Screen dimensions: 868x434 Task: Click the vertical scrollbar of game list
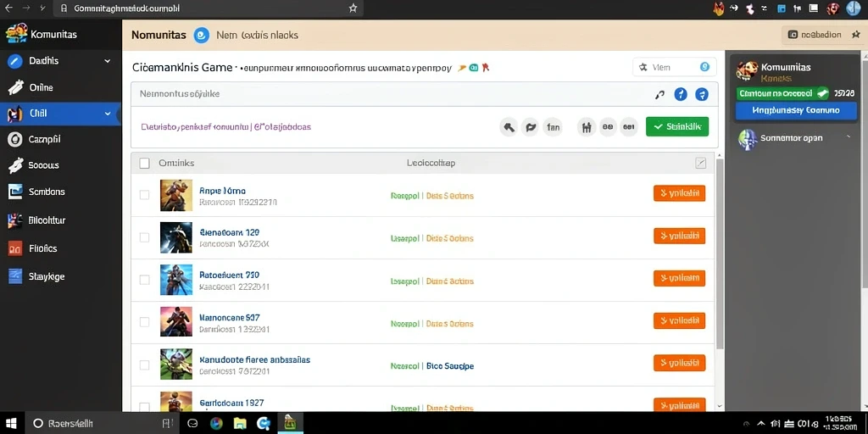(719, 253)
